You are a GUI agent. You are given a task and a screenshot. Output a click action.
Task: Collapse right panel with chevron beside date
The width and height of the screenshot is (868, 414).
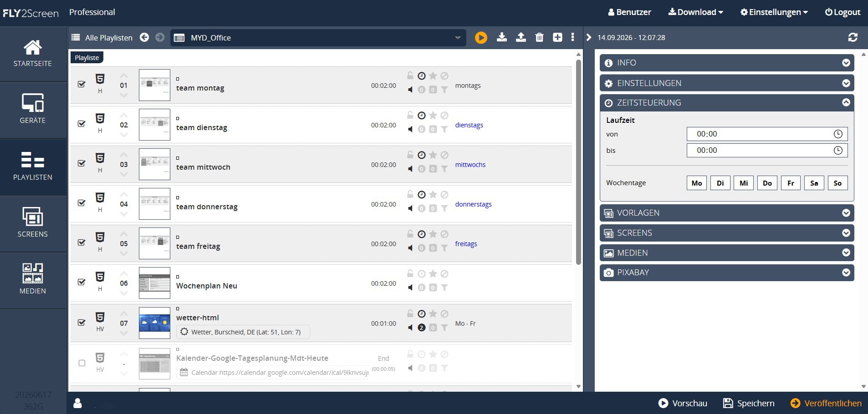click(589, 37)
